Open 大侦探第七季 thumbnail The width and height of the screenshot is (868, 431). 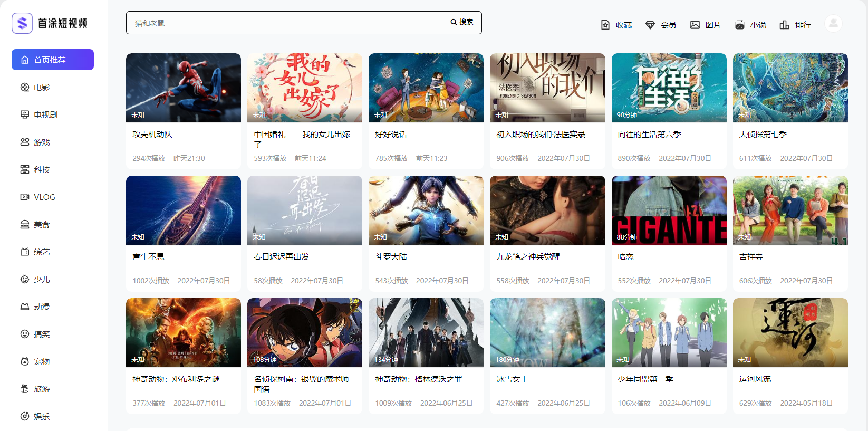click(790, 88)
